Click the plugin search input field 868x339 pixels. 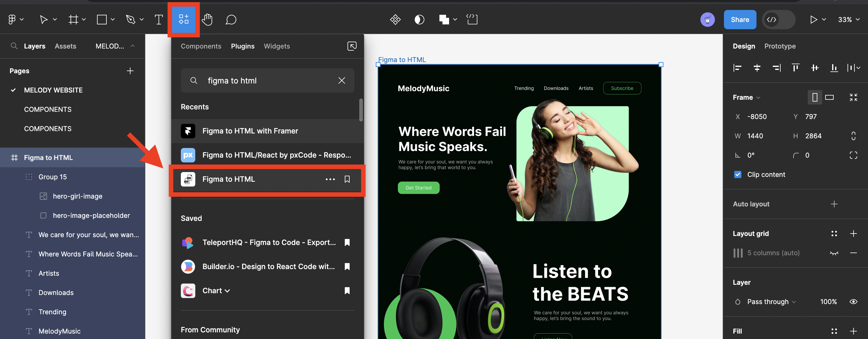(x=267, y=80)
